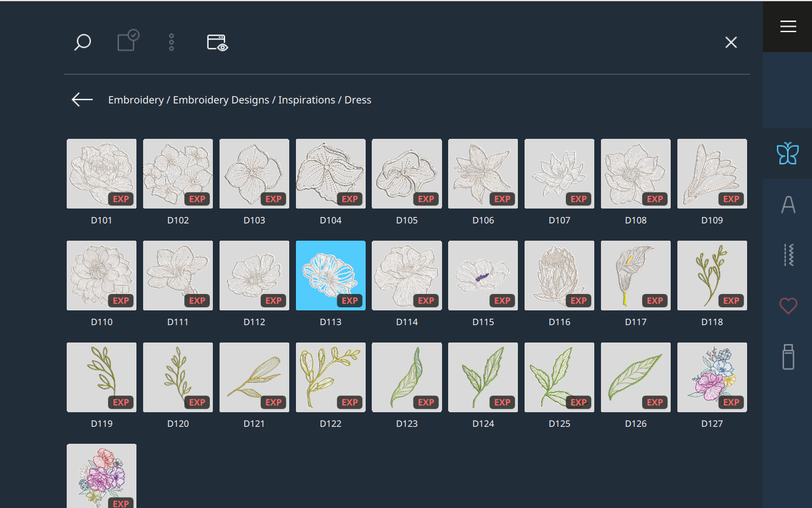
Task: Open the hamburger menu
Action: pyautogui.click(x=788, y=26)
